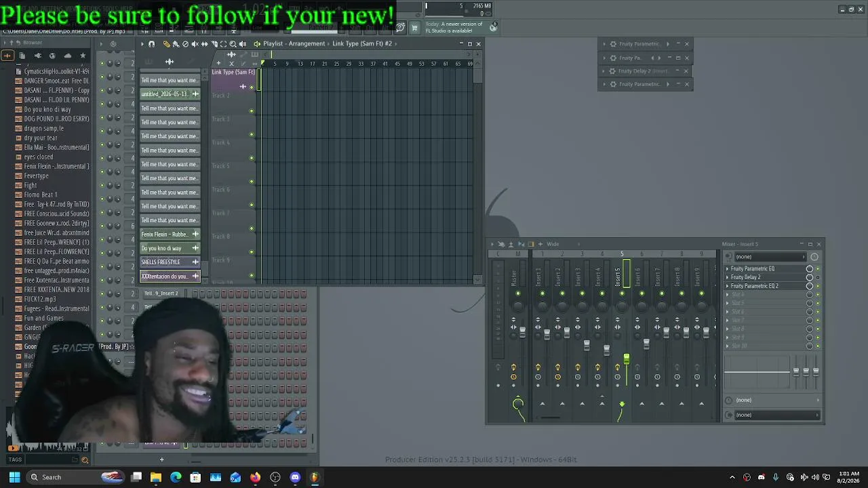Expand the Fruity Parametric EQ 2 slot arrow
This screenshot has width=868, height=488.
728,286
